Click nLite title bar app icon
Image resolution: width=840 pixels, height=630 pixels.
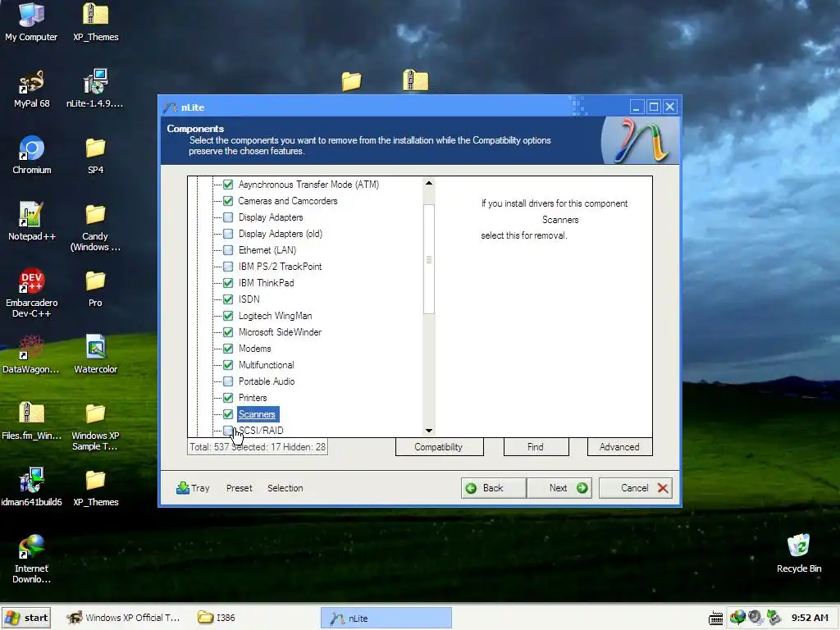pyautogui.click(x=171, y=107)
